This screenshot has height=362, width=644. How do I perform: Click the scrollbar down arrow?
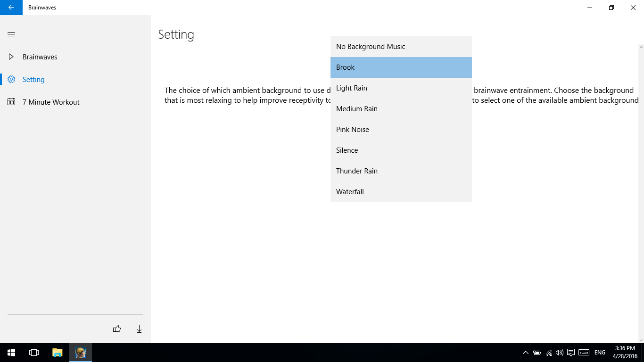[x=641, y=340]
